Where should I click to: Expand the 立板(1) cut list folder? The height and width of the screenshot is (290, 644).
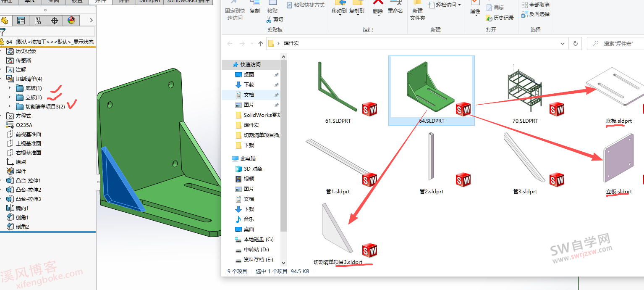10,98
